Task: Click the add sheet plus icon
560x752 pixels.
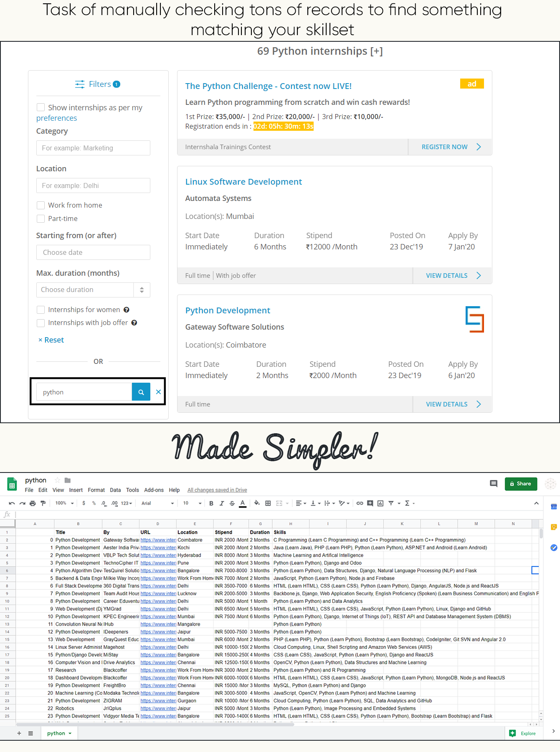Action: [19, 733]
